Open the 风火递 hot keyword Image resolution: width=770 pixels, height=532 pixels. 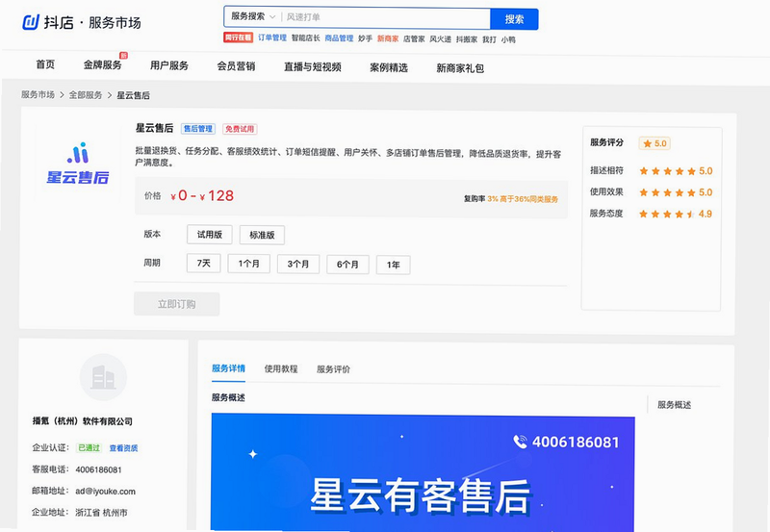tap(440, 38)
